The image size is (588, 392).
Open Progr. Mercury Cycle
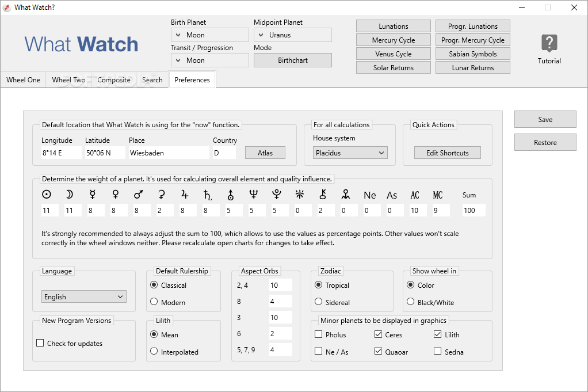click(x=473, y=40)
